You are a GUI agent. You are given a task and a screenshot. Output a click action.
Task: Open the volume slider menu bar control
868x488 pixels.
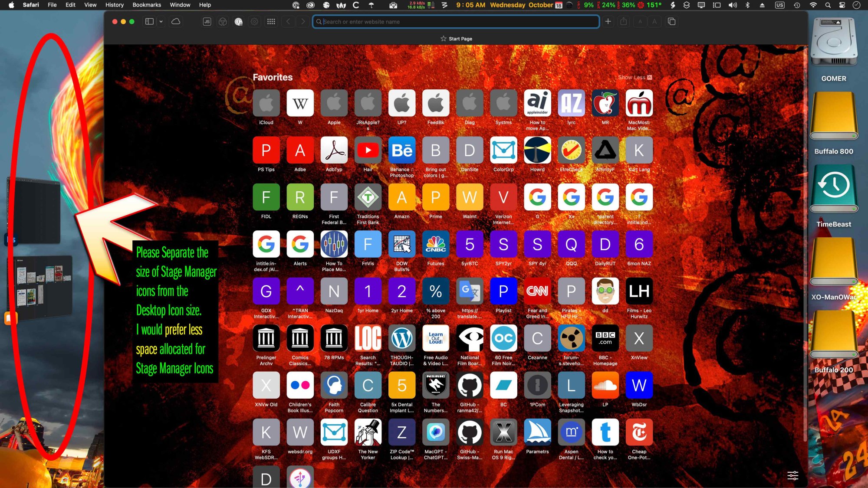pos(733,5)
